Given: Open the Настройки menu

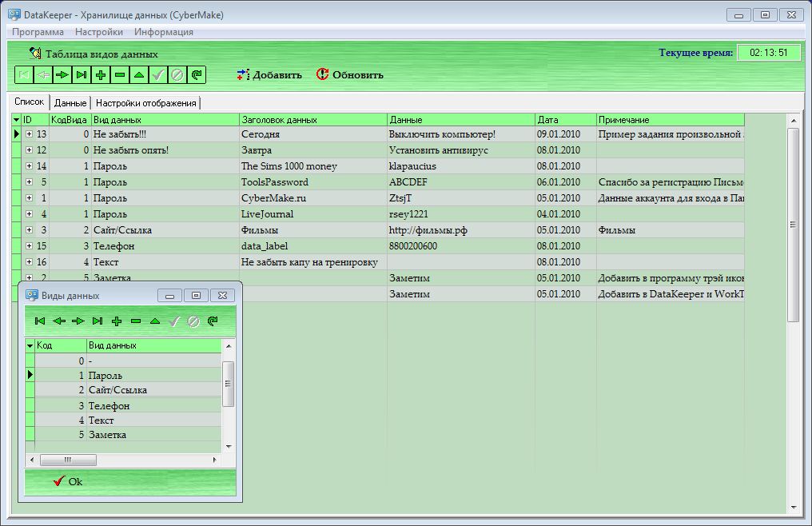Looking at the screenshot, I should coord(99,32).
